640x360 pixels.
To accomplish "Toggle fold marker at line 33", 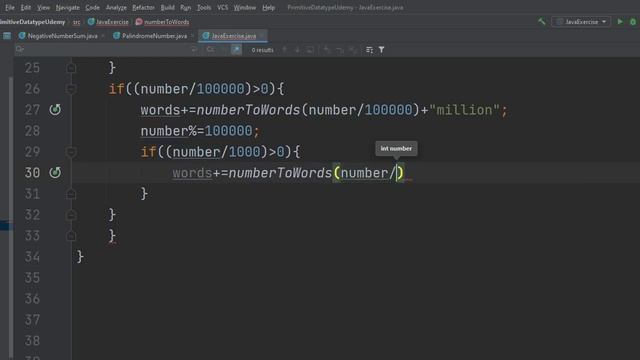I will (71, 236).
